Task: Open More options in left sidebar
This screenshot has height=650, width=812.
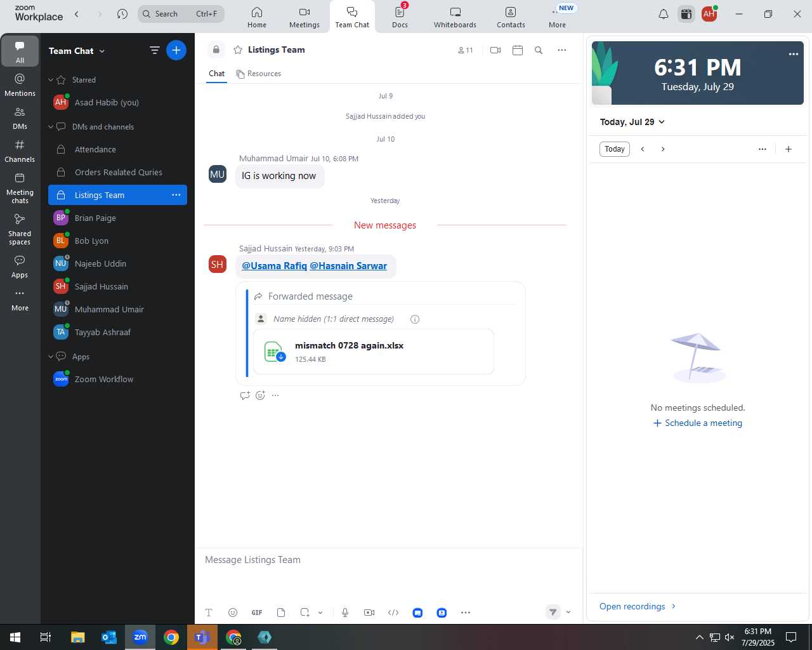Action: pyautogui.click(x=20, y=300)
